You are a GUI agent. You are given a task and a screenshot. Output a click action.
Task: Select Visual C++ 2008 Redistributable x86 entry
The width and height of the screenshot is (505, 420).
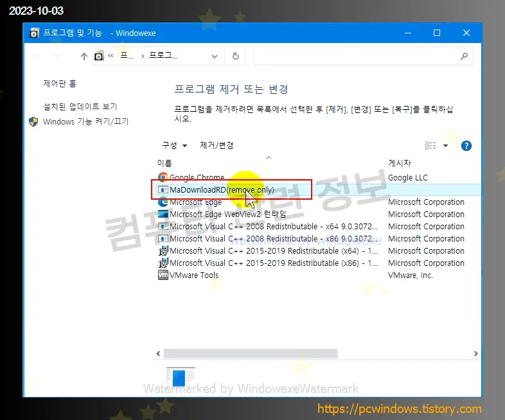274,239
